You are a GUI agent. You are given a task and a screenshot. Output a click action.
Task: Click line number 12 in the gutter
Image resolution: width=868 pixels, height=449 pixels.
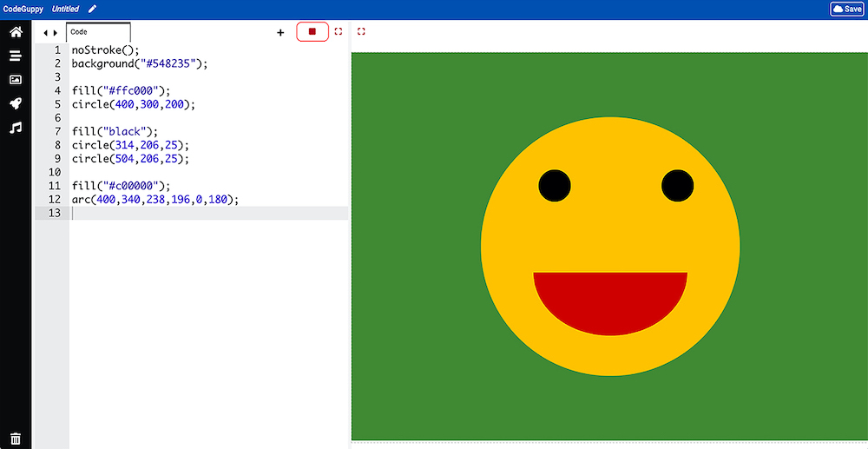[x=55, y=199]
